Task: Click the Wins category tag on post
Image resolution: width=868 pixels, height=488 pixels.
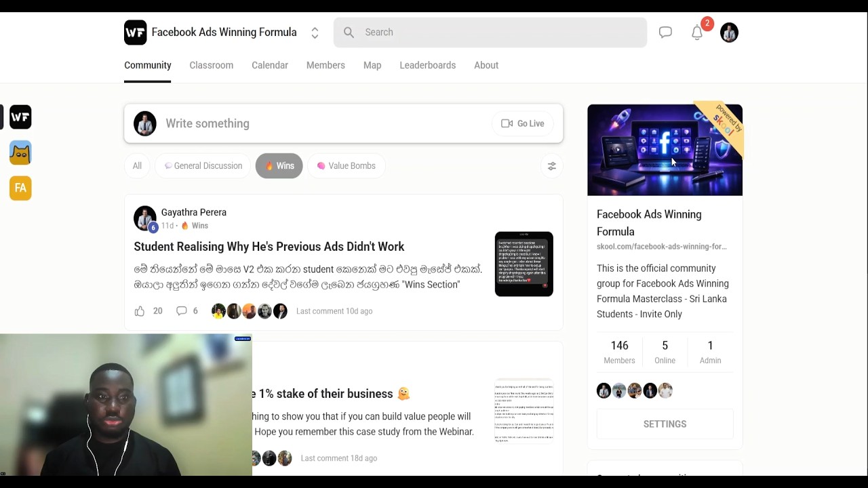Action: coord(195,226)
